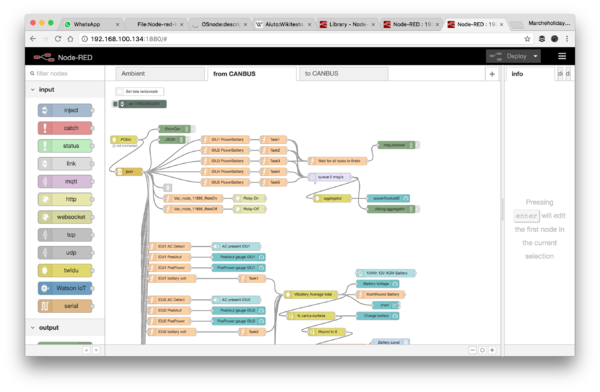
Task: Switch to the from CANBUS flow tab
Action: [251, 74]
